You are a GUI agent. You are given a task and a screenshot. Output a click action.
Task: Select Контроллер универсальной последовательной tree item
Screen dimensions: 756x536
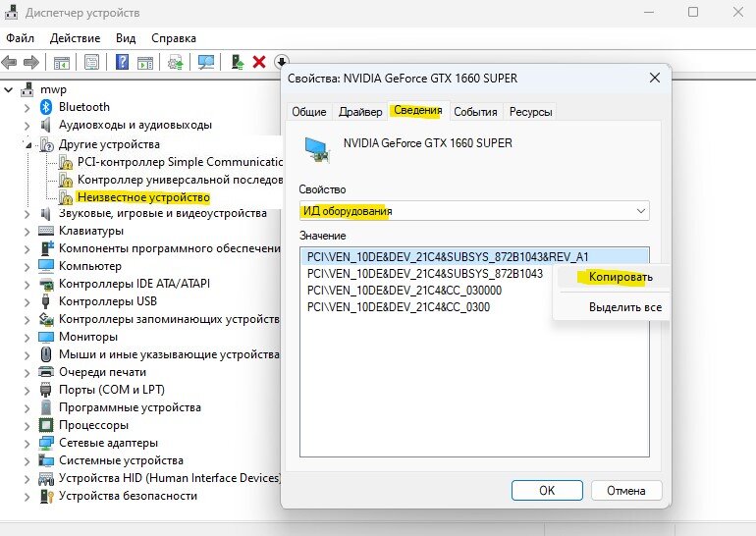coord(180,180)
